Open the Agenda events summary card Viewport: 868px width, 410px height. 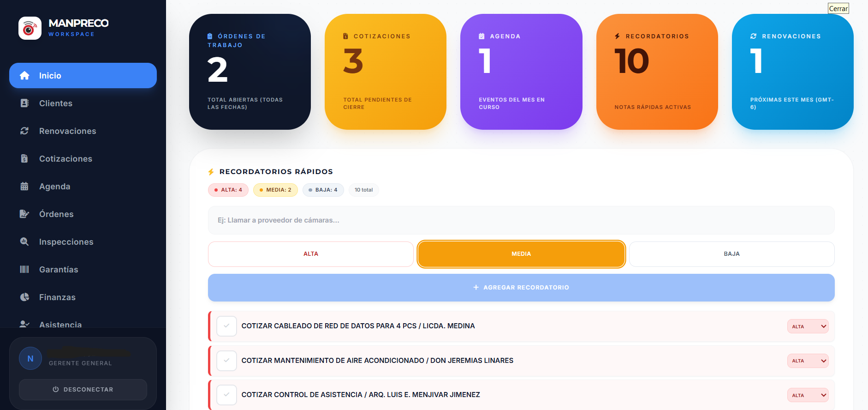(521, 72)
